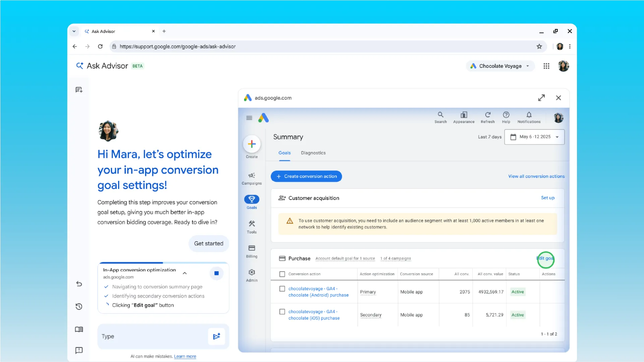644x362 pixels.
Task: Open Campaigns in the Ads sidebar
Action: (252, 179)
